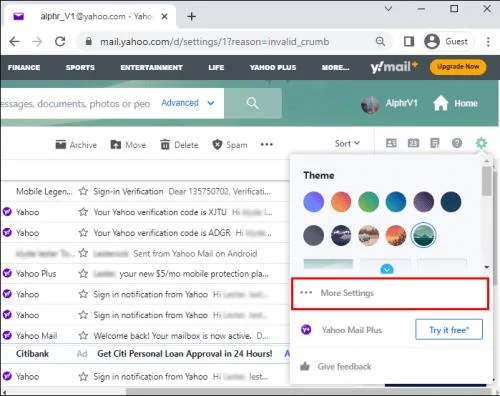Toggle the browser side panel icon
The width and height of the screenshot is (500, 396).
click(409, 42)
